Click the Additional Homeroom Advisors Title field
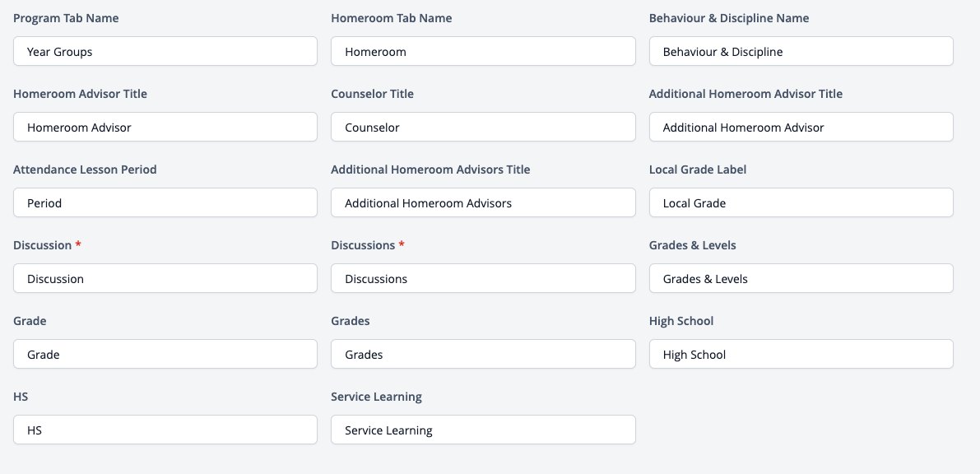Screen dimensions: 980x474 coord(483,202)
